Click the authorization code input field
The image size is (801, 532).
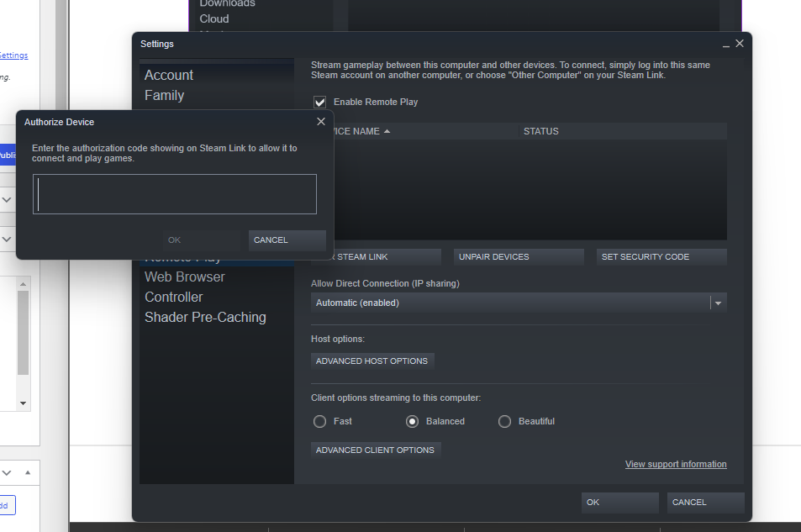coord(175,194)
